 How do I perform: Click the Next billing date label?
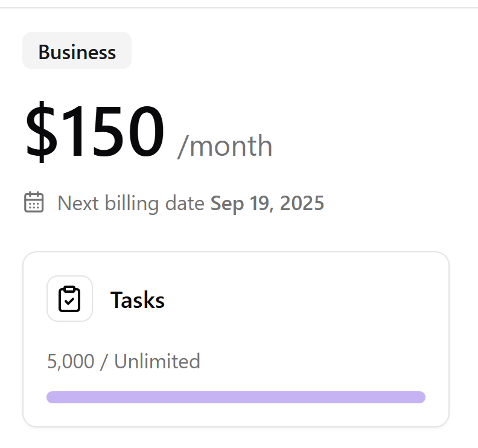pos(131,203)
